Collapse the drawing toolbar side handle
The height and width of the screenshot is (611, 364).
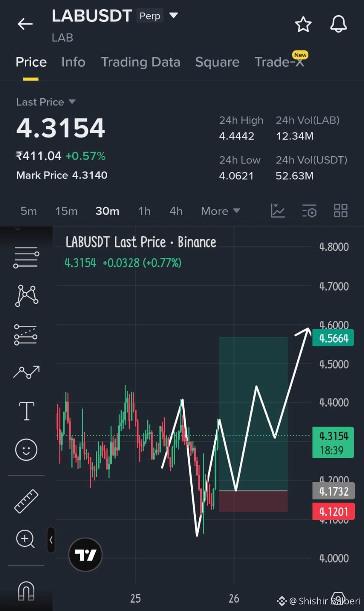(x=51, y=540)
